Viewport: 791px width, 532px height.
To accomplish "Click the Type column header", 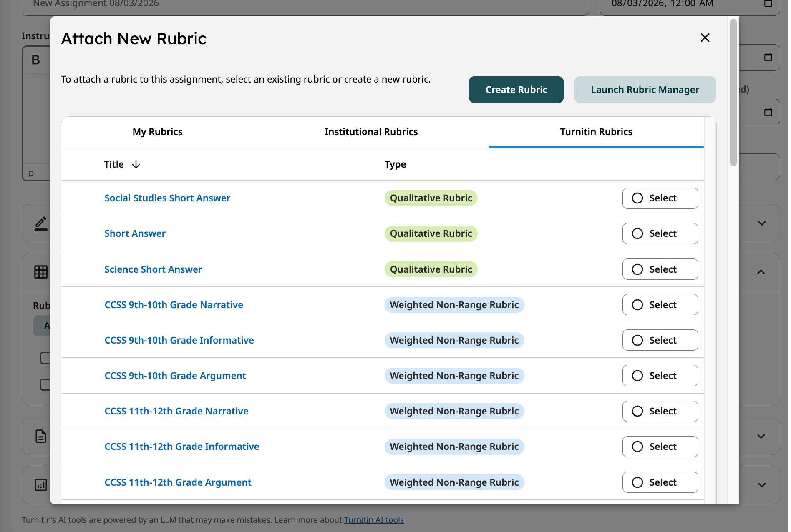I will click(x=395, y=164).
